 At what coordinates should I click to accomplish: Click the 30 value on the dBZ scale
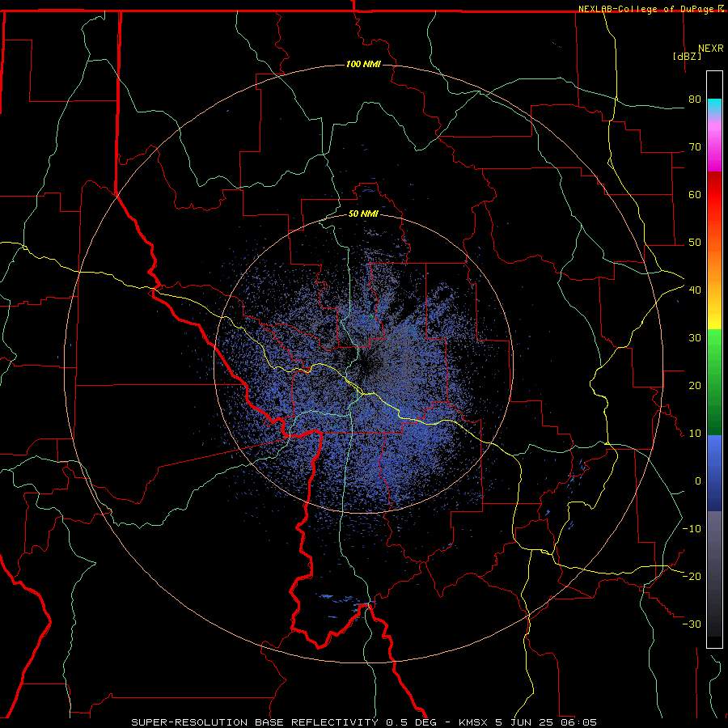tap(695, 338)
